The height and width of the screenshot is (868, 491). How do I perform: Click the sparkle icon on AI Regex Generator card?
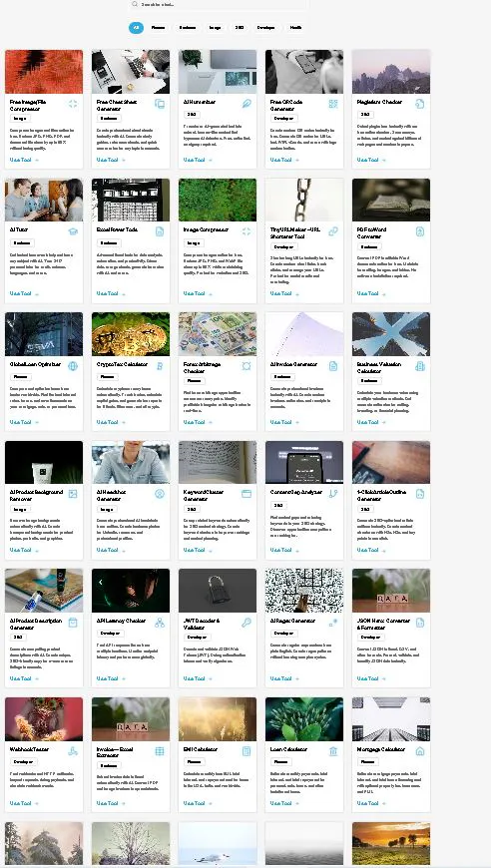point(333,623)
